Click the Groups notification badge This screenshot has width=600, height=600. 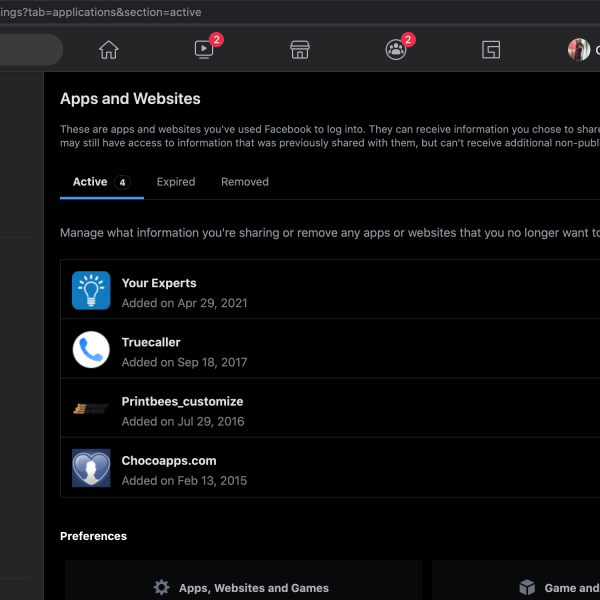408,39
